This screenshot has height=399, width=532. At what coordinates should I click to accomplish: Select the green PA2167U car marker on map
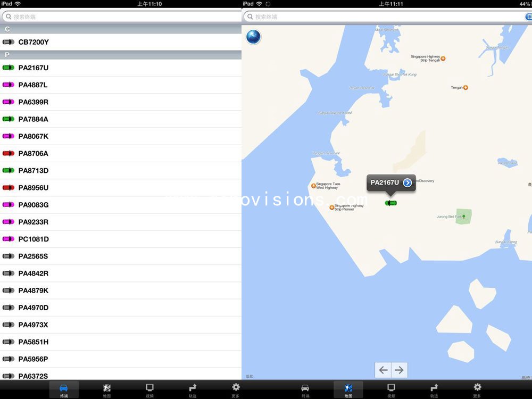coord(391,203)
